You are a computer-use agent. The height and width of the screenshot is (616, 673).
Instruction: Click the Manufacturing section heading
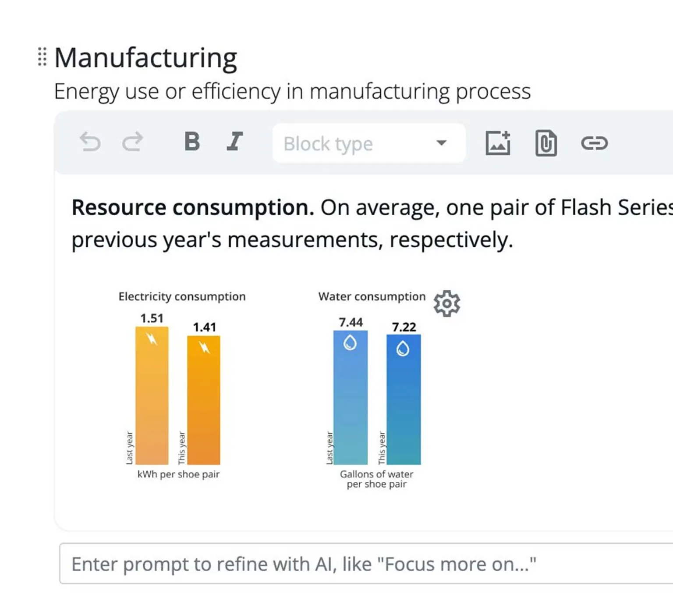(x=145, y=58)
